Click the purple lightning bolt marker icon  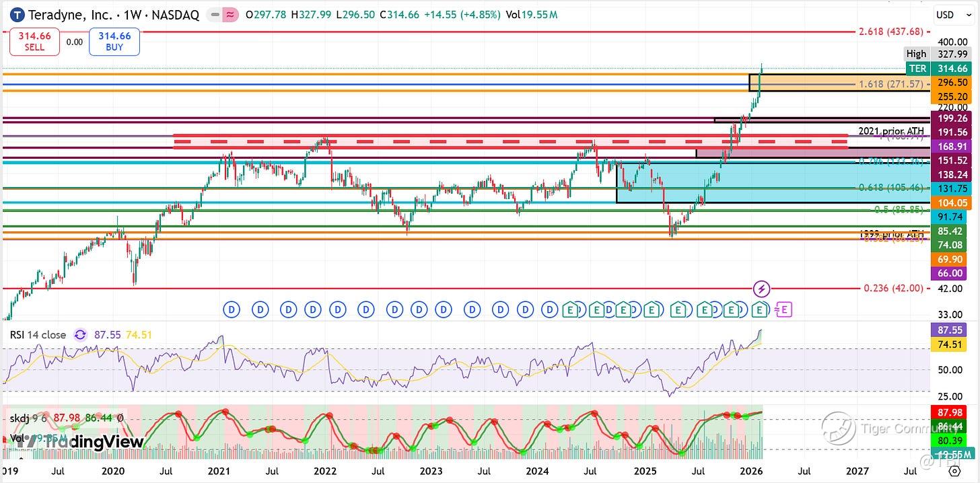coord(761,289)
